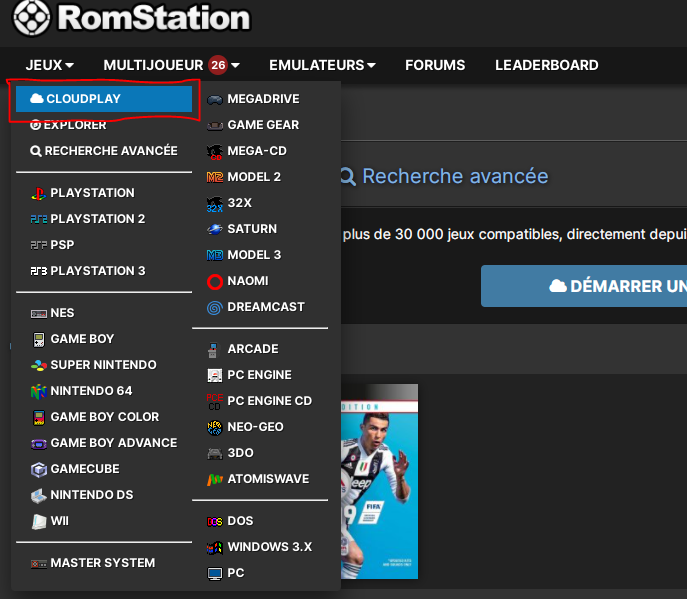Select the PlayStation logo icon

click(38, 193)
